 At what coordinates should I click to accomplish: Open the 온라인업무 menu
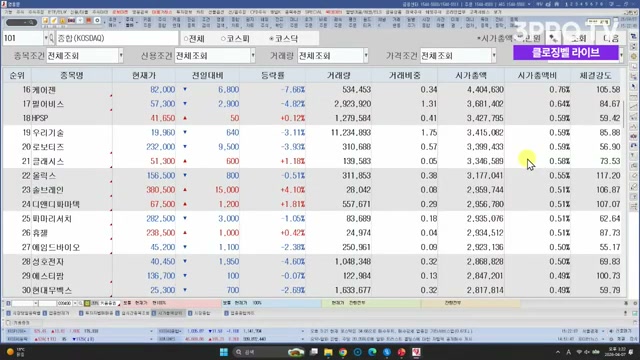pos(456,12)
